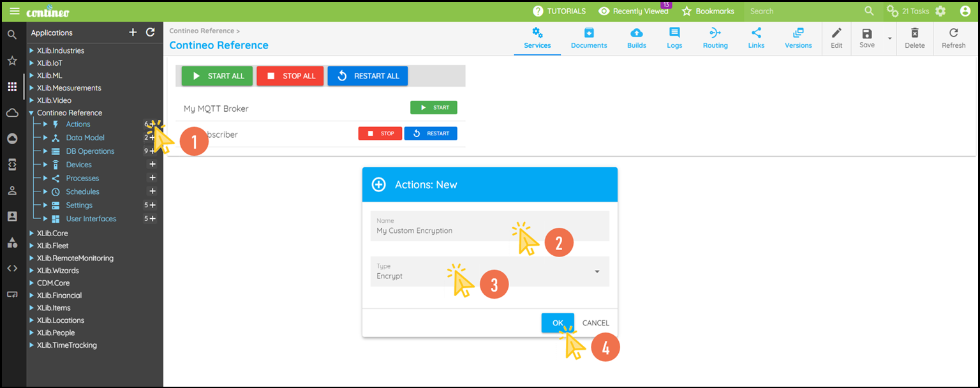
Task: Stop the subscriber service with STOP
Action: [x=380, y=133]
